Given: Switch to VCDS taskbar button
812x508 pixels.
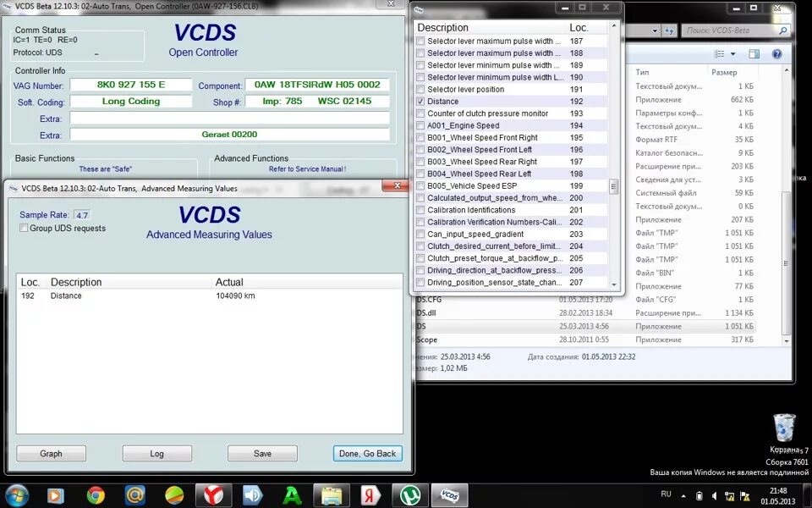Looking at the screenshot, I should coord(449,495).
